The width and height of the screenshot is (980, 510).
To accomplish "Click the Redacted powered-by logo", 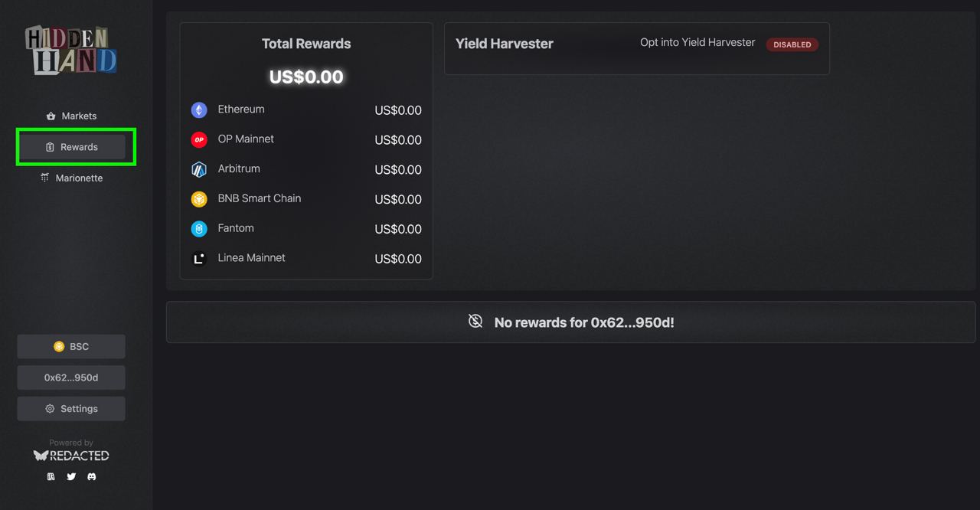I will point(71,456).
